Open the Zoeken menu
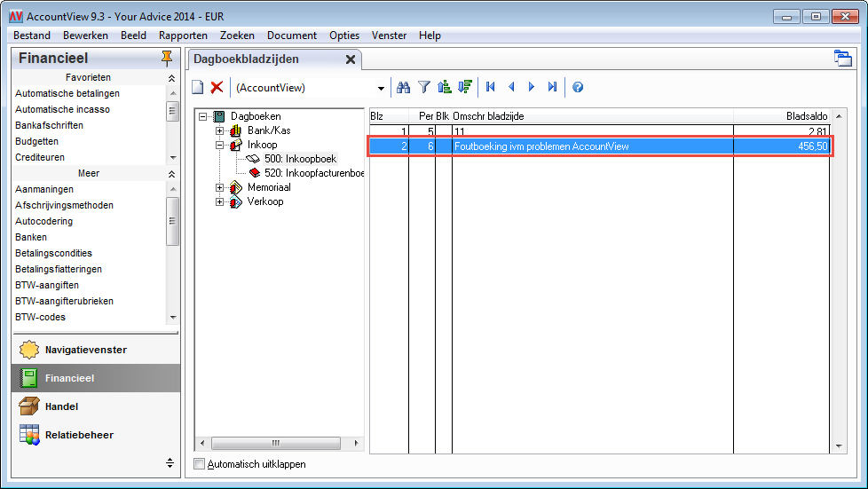This screenshot has height=489, width=868. pyautogui.click(x=238, y=35)
